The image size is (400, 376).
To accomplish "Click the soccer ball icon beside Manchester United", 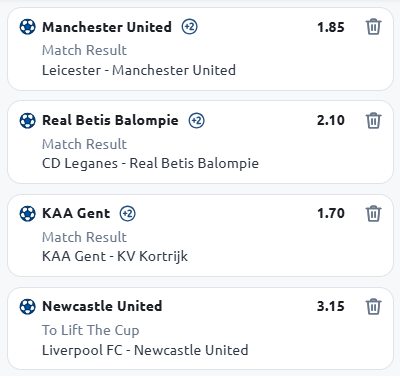I will [27, 27].
